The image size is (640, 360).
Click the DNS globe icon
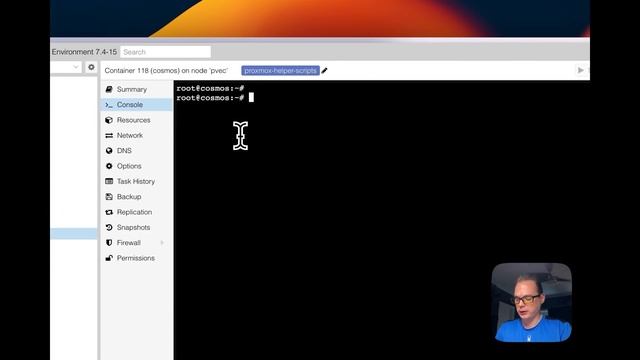109,151
